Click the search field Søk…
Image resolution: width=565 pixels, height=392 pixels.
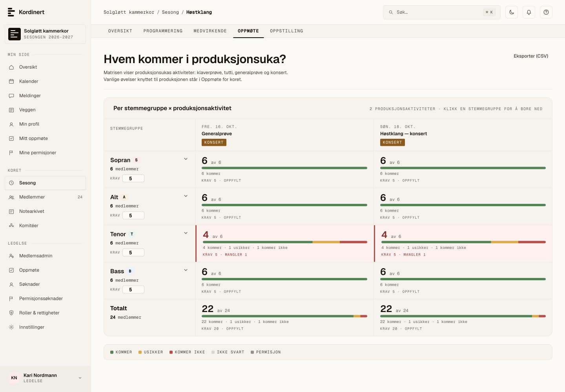(x=442, y=12)
